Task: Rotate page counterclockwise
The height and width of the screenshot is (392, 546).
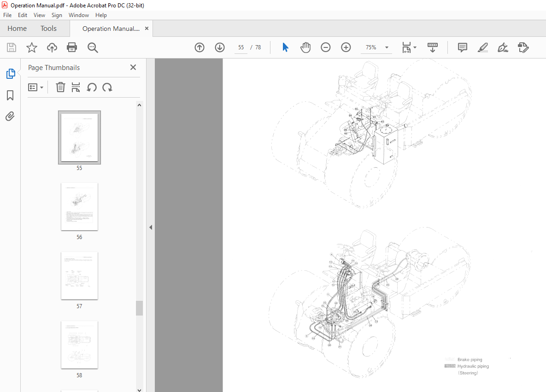Action: point(92,87)
